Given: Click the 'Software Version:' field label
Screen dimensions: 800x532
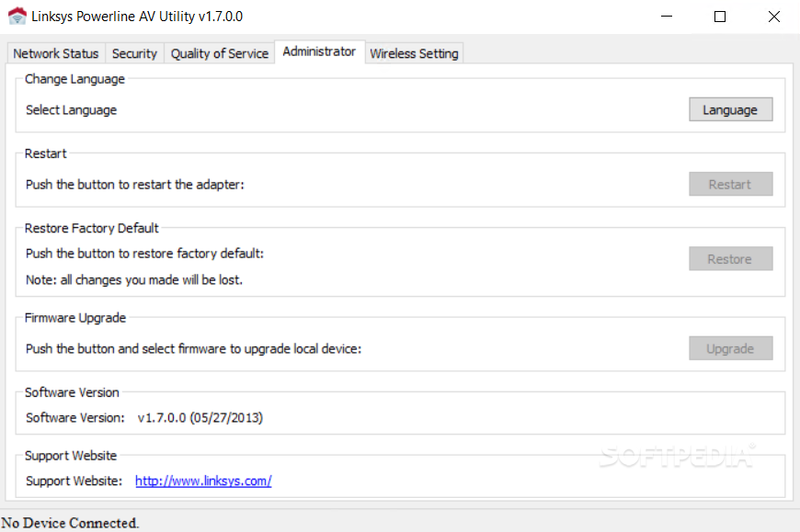Looking at the screenshot, I should point(75,418).
